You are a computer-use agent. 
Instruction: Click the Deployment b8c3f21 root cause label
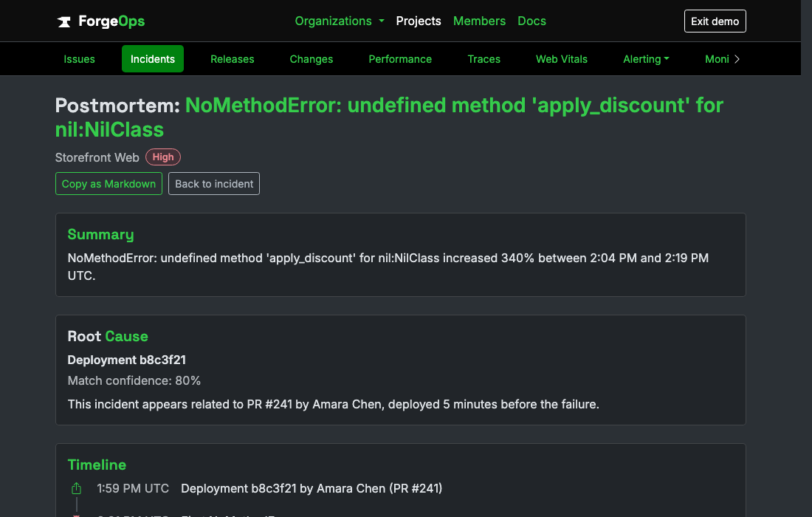click(x=127, y=360)
